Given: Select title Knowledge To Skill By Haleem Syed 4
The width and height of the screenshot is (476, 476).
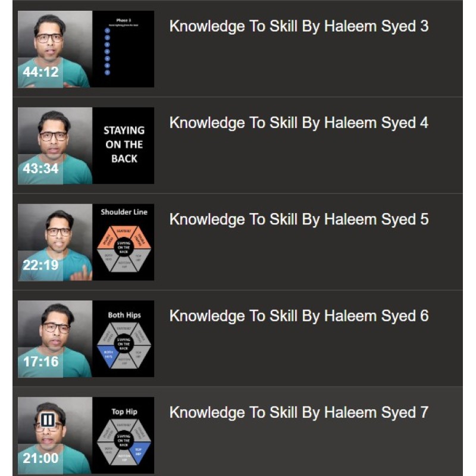Looking at the screenshot, I should coord(299,123).
